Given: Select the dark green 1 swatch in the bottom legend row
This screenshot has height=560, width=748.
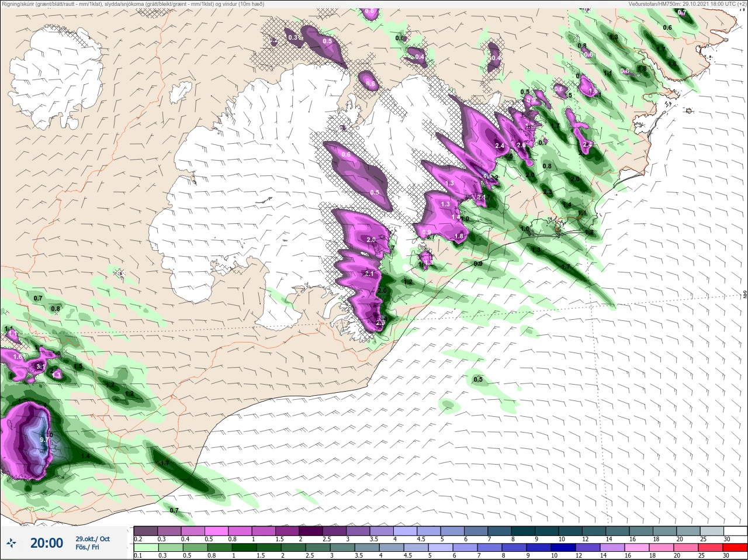Looking at the screenshot, I should (x=243, y=548).
